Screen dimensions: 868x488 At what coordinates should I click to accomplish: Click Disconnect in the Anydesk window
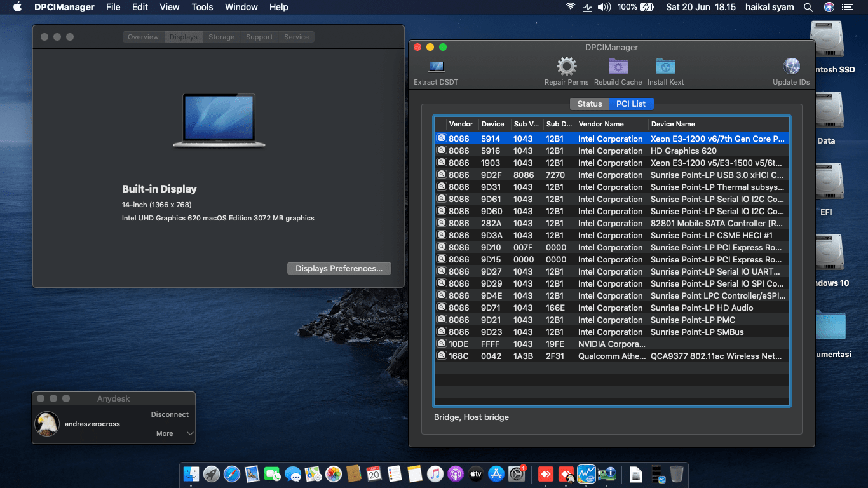170,414
